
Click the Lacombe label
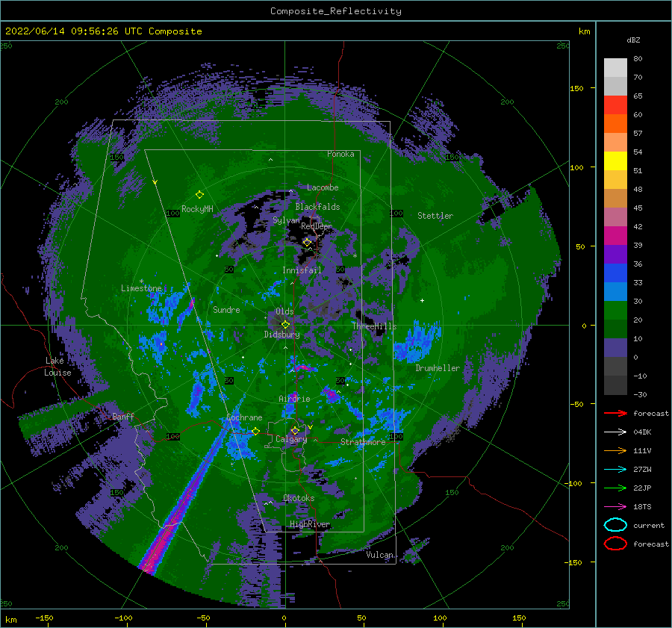[323, 187]
